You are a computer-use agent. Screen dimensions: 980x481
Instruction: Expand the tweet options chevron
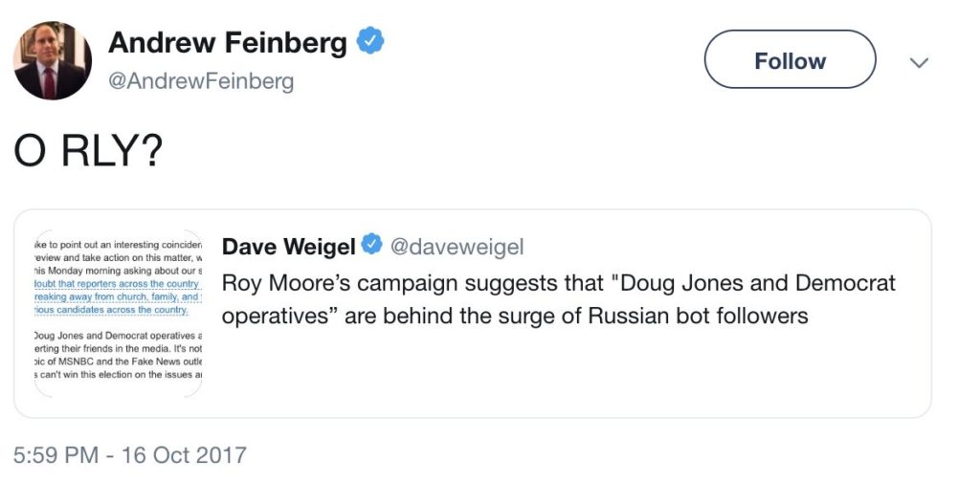pos(919,62)
